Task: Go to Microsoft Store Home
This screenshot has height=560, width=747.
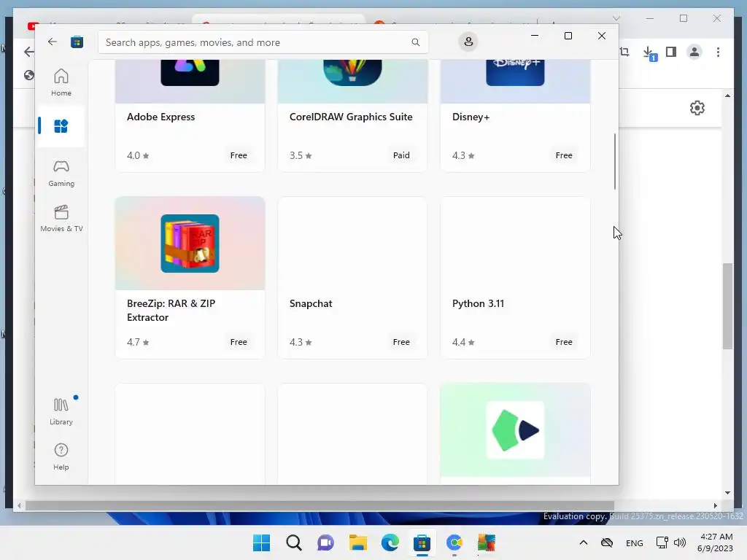Action: (x=61, y=82)
